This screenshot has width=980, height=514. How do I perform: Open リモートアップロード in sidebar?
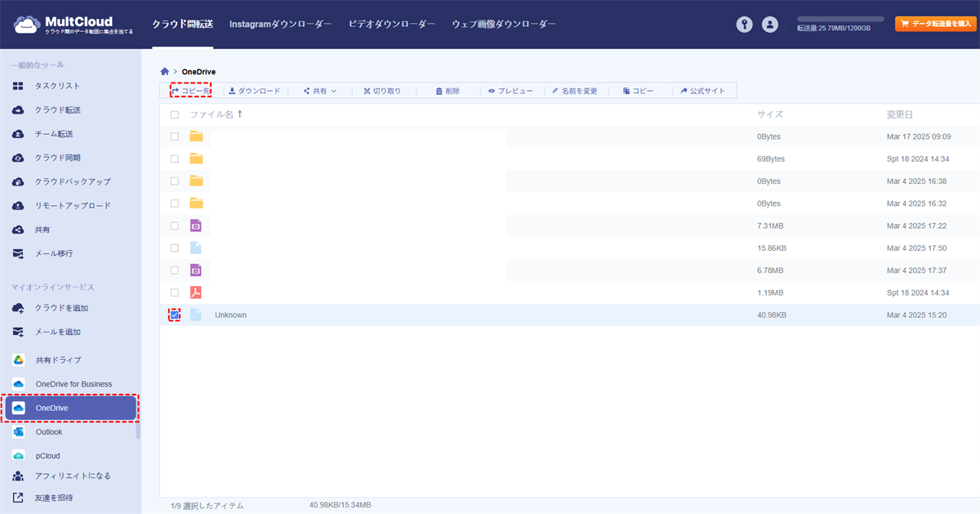pos(70,206)
